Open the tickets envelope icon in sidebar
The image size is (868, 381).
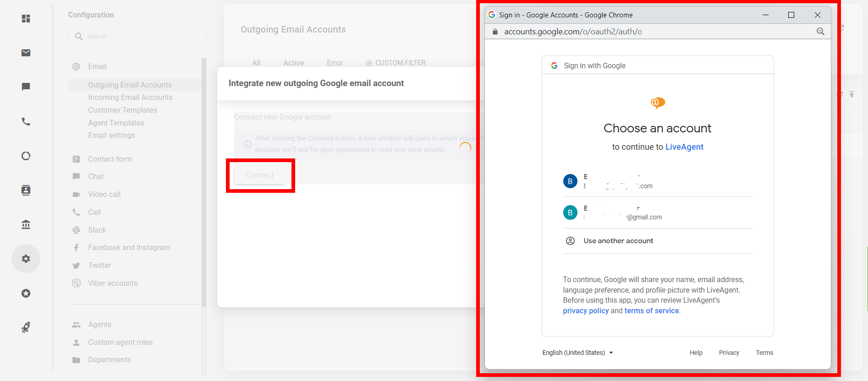pos(26,53)
